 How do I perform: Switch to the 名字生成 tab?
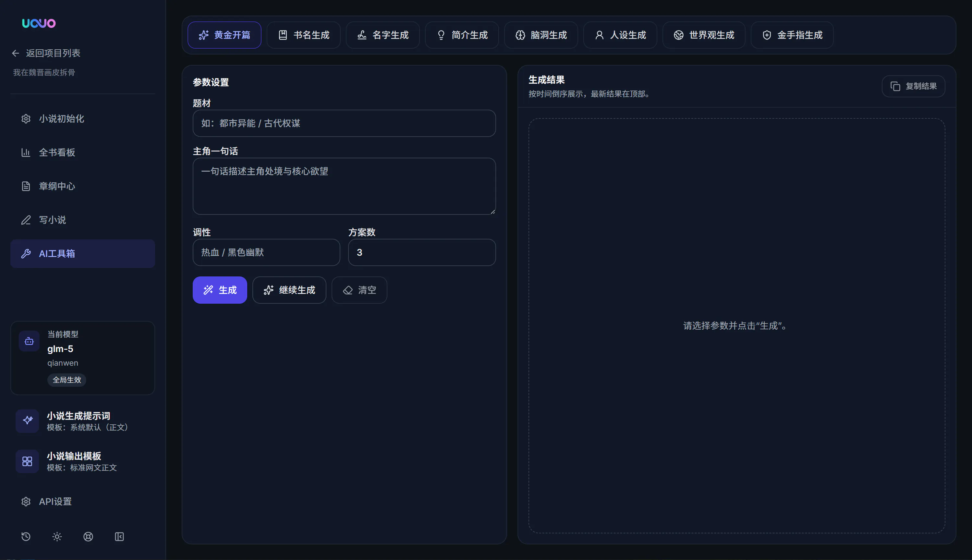383,35
